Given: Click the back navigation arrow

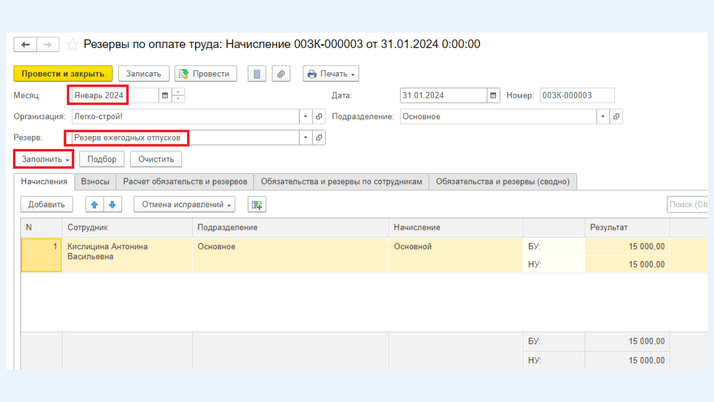Looking at the screenshot, I should point(26,45).
